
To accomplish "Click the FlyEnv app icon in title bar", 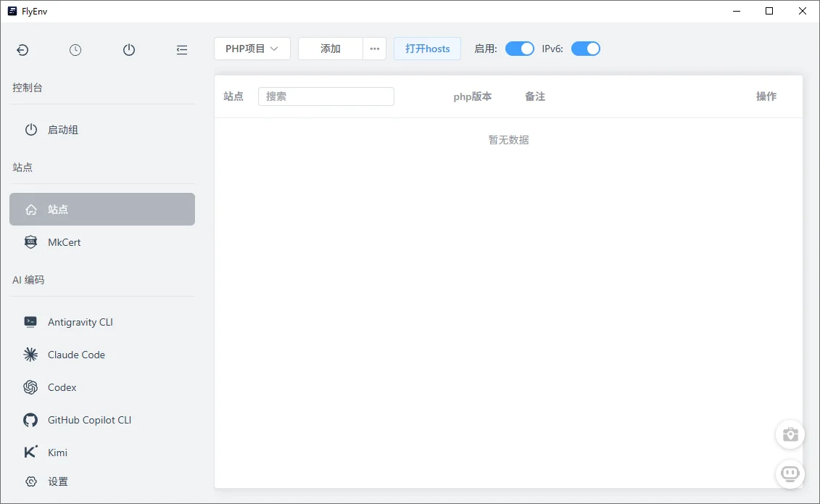I will 12,11.
